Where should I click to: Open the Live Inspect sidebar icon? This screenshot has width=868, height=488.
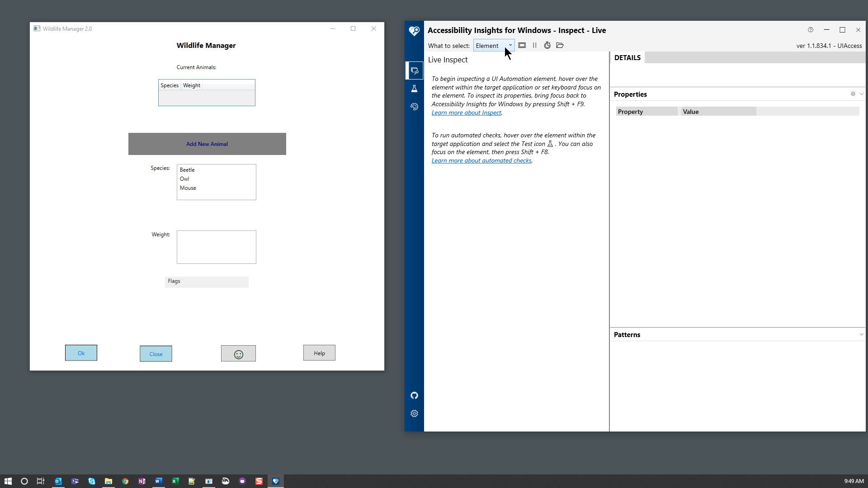[x=414, y=70]
